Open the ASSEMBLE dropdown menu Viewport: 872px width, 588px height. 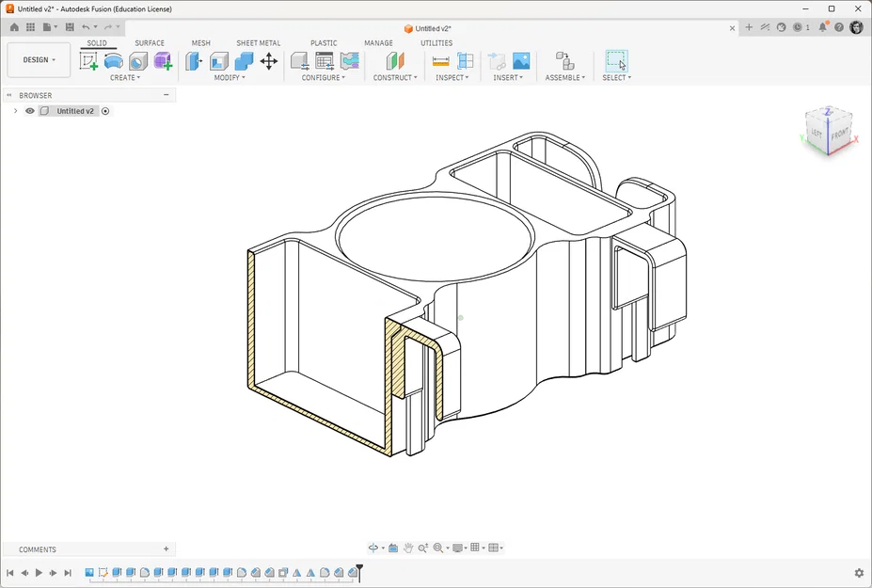pyautogui.click(x=565, y=78)
